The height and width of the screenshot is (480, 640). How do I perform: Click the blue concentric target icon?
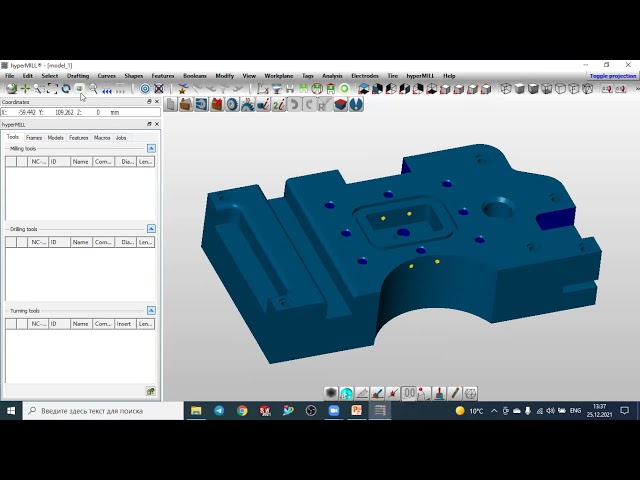tap(145, 89)
